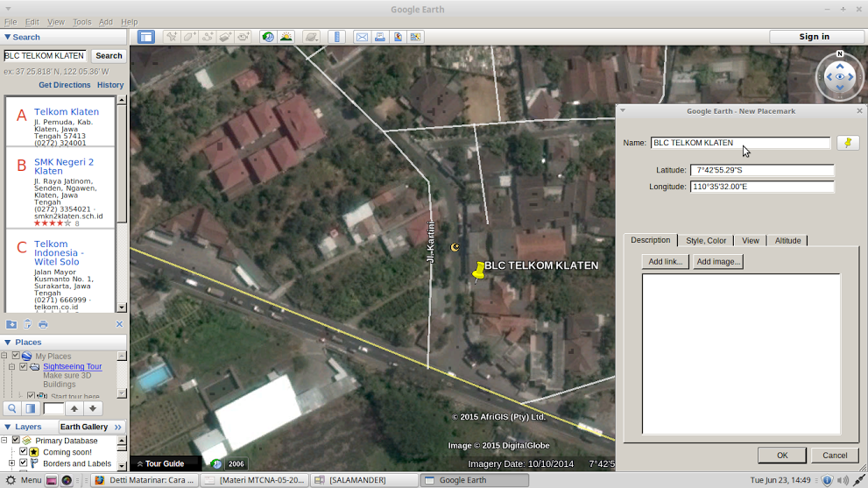Image resolution: width=868 pixels, height=488 pixels.
Task: Collapse the Sightseeing Tour tree node
Action: [11, 366]
